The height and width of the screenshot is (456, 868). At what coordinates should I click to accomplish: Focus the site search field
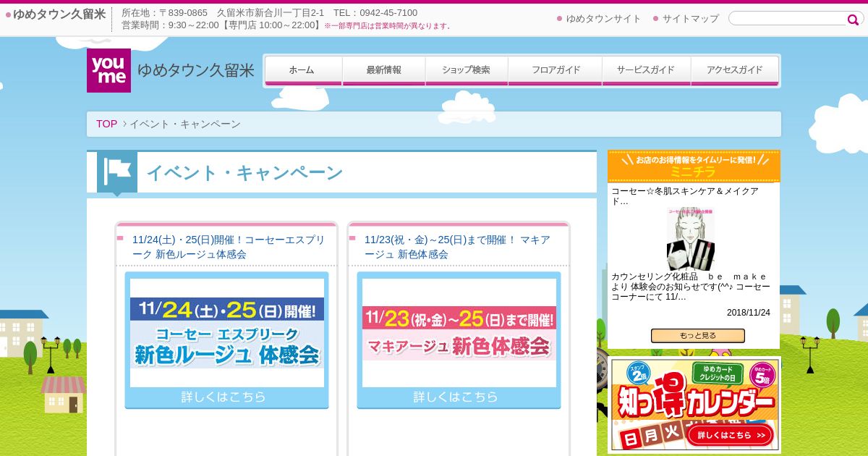click(788, 19)
